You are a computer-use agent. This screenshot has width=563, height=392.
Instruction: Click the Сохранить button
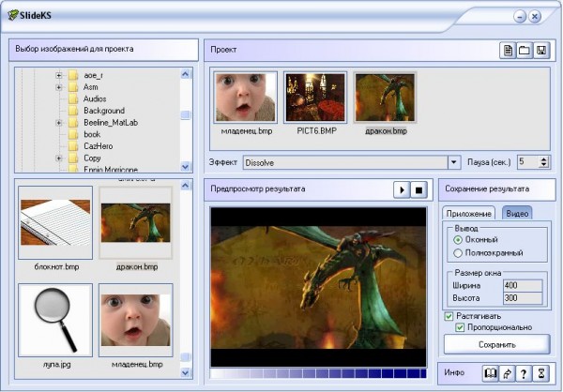[x=496, y=344]
